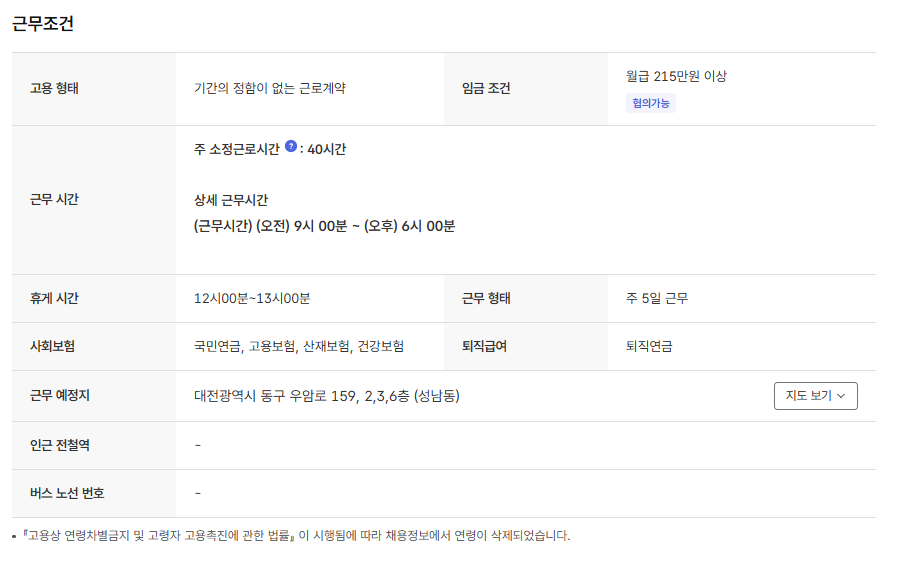
Task: Click the 인근 전철역 row label
Action: tap(60, 445)
